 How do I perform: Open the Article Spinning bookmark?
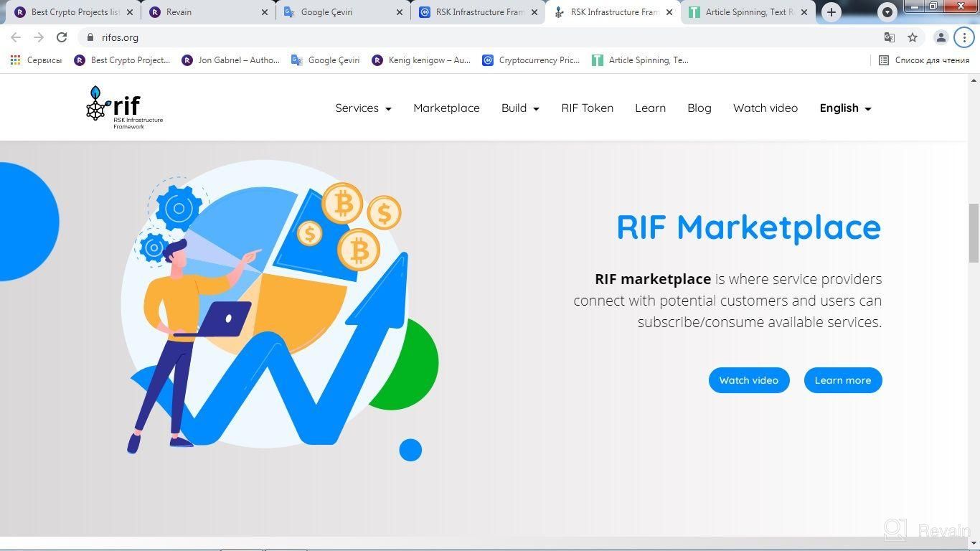click(x=640, y=60)
